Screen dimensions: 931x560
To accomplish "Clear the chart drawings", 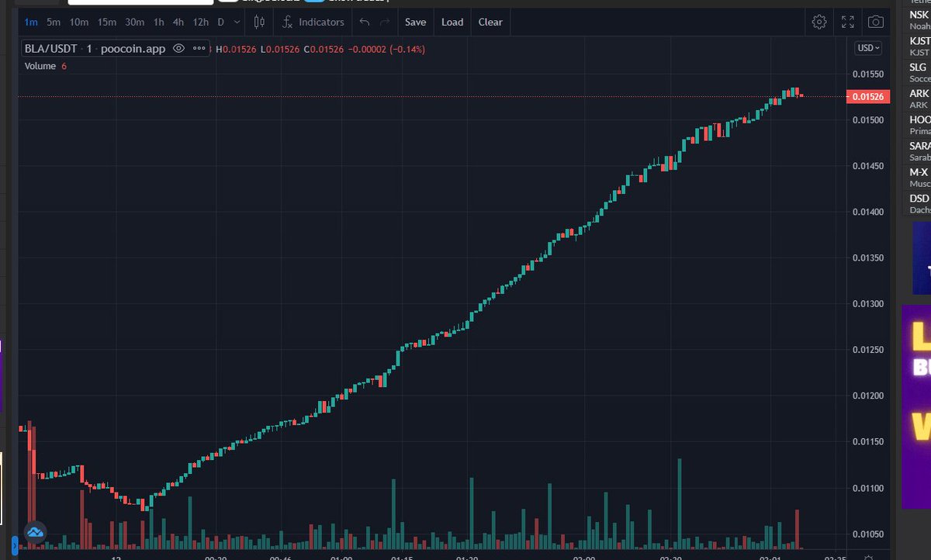I will pyautogui.click(x=490, y=22).
